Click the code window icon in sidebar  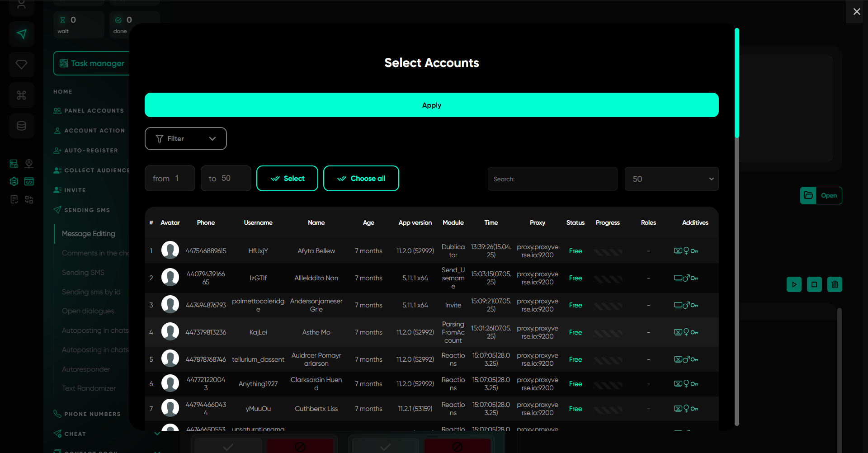(29, 181)
